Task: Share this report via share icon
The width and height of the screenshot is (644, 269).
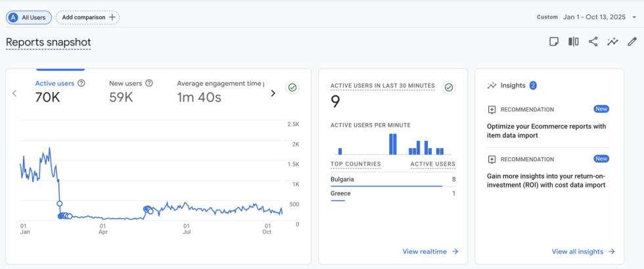Action: point(593,42)
